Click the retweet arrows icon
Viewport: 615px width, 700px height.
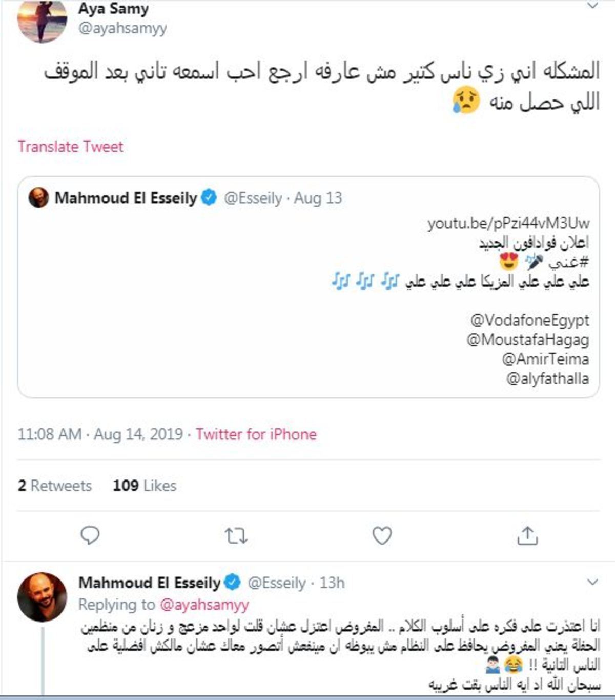[x=236, y=536]
